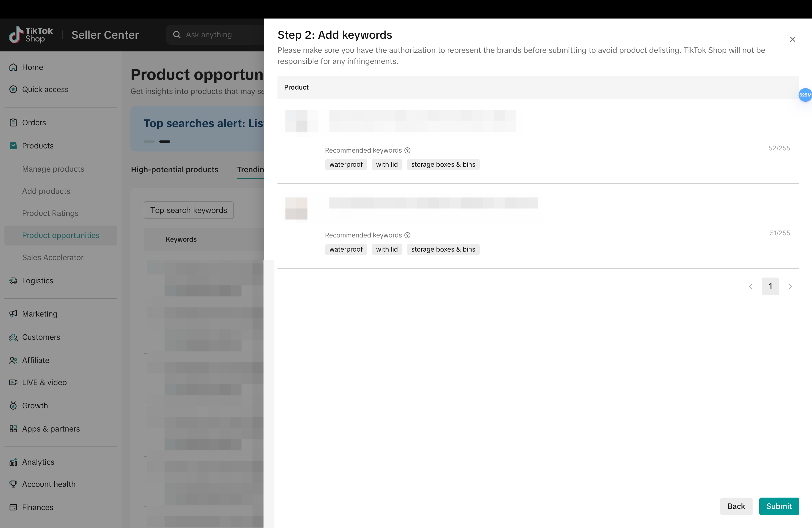Image resolution: width=812 pixels, height=528 pixels.
Task: Click second product thumbnail image
Action: pos(296,208)
